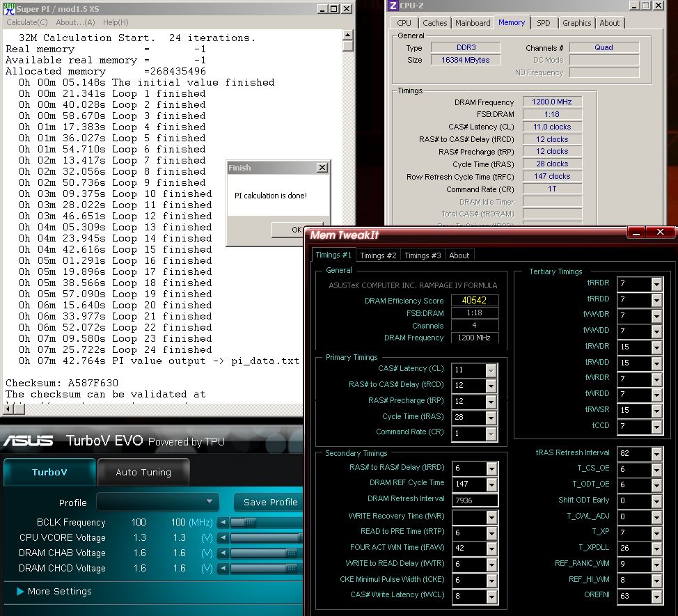
Task: Open tRWSR tertiary timing dropdown
Action: pyautogui.click(x=656, y=410)
